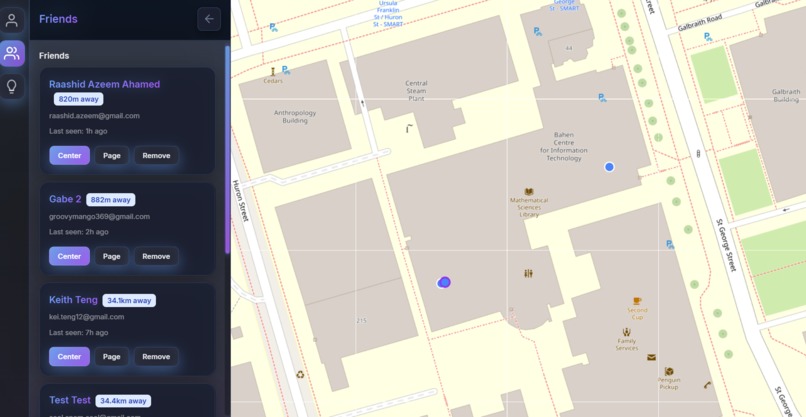Screen dimensions: 806x417
Task: Click the 820m away distance badge
Action: (x=79, y=99)
